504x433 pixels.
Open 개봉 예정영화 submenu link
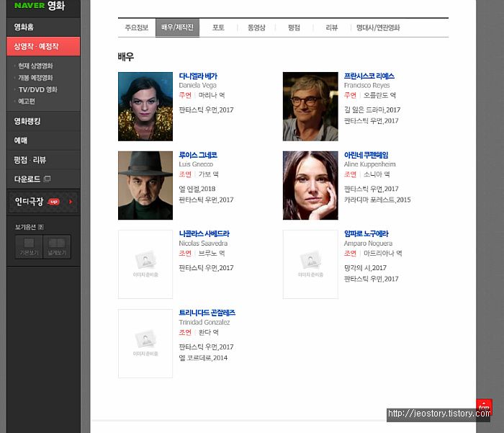[35, 78]
